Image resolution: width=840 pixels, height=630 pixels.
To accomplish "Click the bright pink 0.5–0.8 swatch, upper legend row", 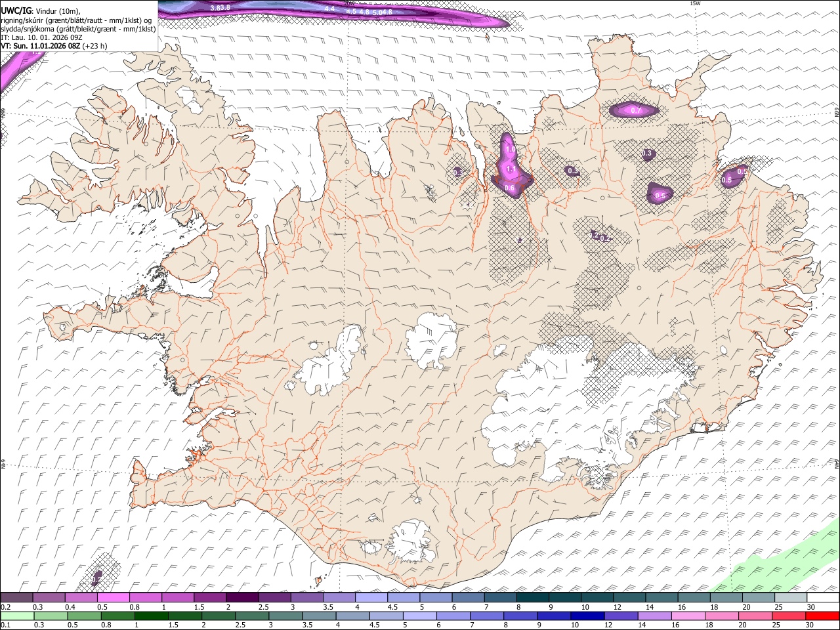I will (113, 598).
